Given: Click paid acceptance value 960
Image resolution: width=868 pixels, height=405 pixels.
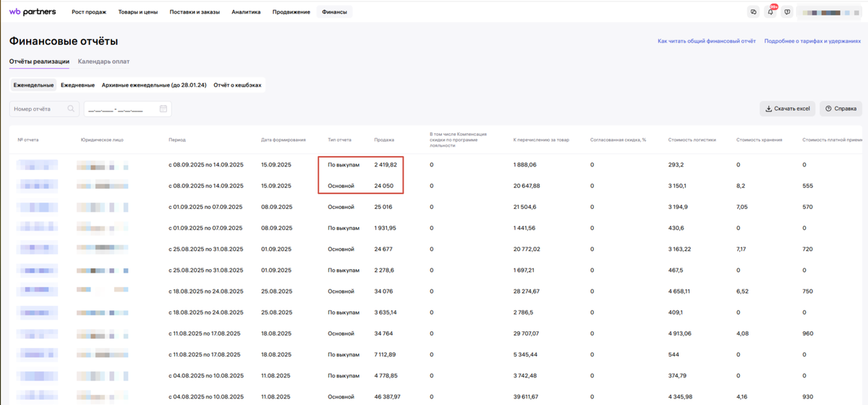Looking at the screenshot, I should click(808, 333).
